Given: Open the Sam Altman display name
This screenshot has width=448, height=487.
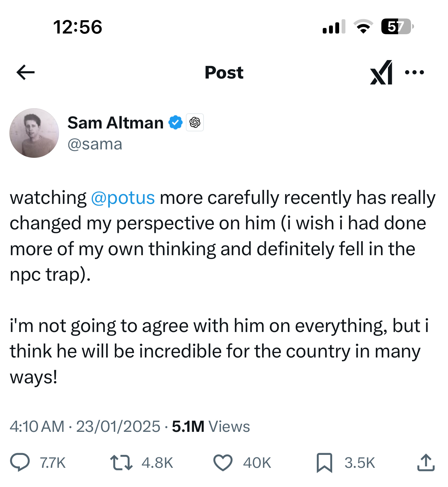Looking at the screenshot, I should coord(115,123).
